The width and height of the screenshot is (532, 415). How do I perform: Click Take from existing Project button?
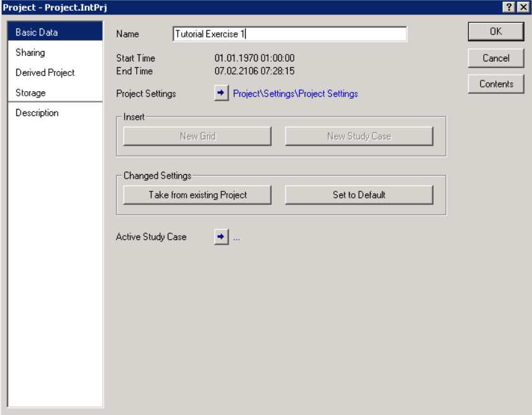click(x=197, y=195)
